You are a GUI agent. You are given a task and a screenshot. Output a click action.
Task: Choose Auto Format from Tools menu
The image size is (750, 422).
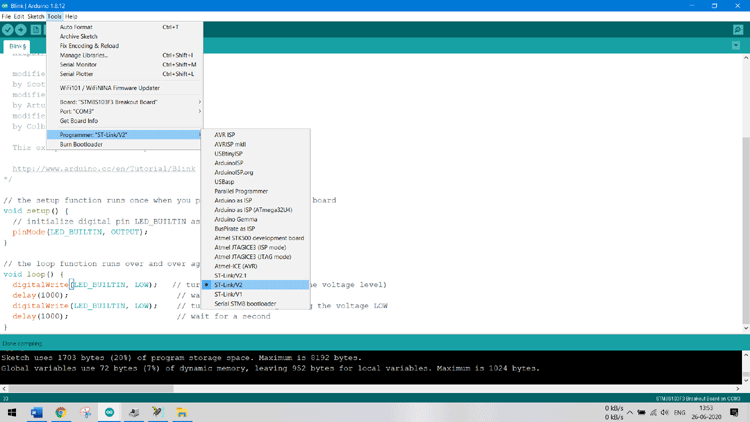click(124, 27)
